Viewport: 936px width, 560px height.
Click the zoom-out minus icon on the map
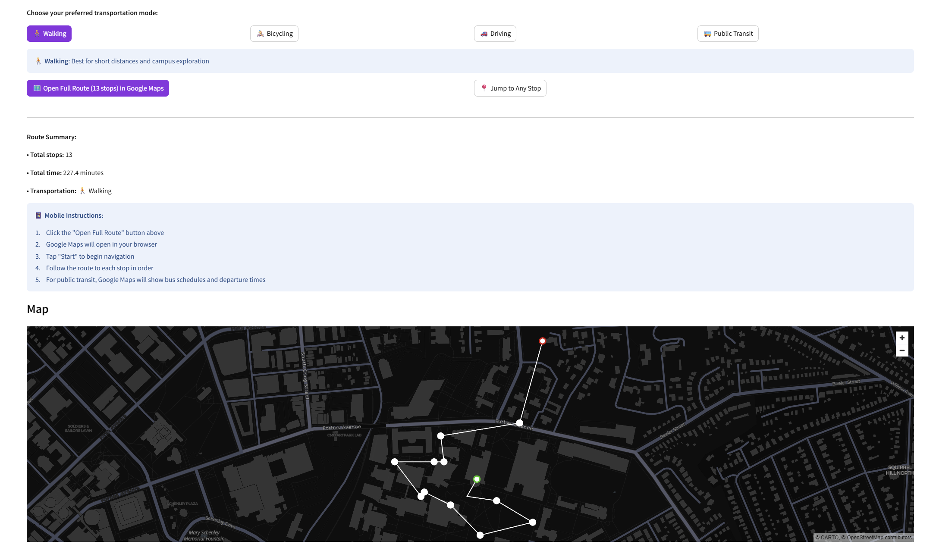click(x=902, y=350)
